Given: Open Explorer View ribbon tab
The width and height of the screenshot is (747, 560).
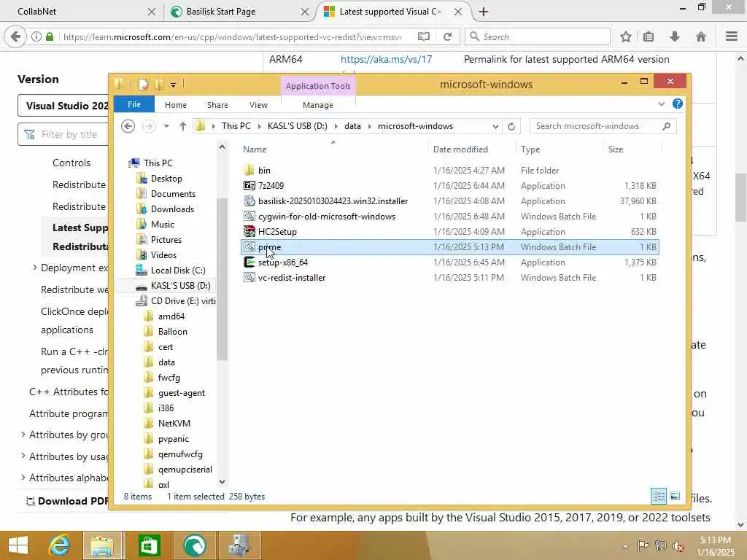Looking at the screenshot, I should (258, 105).
